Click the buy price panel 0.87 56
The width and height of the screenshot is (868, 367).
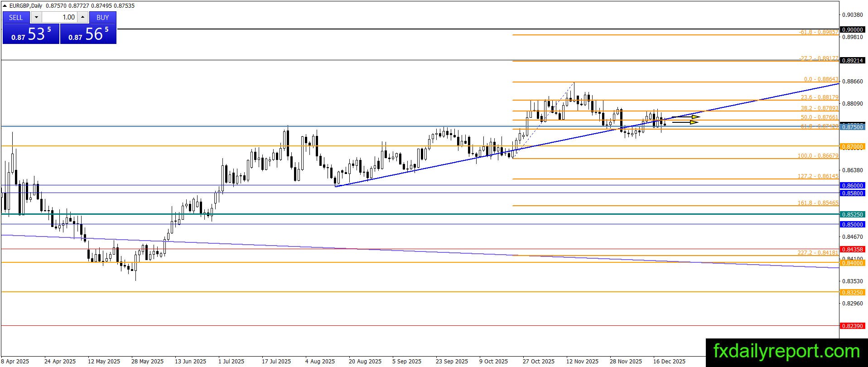(88, 34)
